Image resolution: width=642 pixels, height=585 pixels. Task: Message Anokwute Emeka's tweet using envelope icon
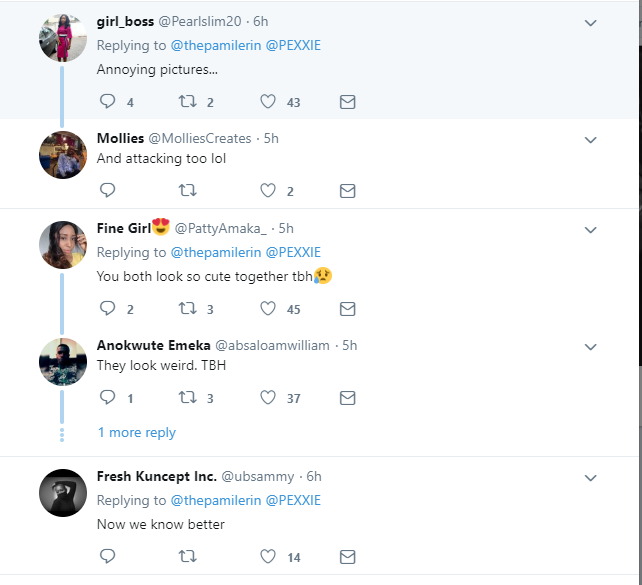347,398
